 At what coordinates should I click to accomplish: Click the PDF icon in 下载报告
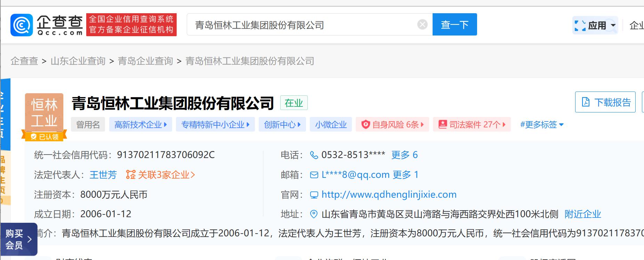586,102
